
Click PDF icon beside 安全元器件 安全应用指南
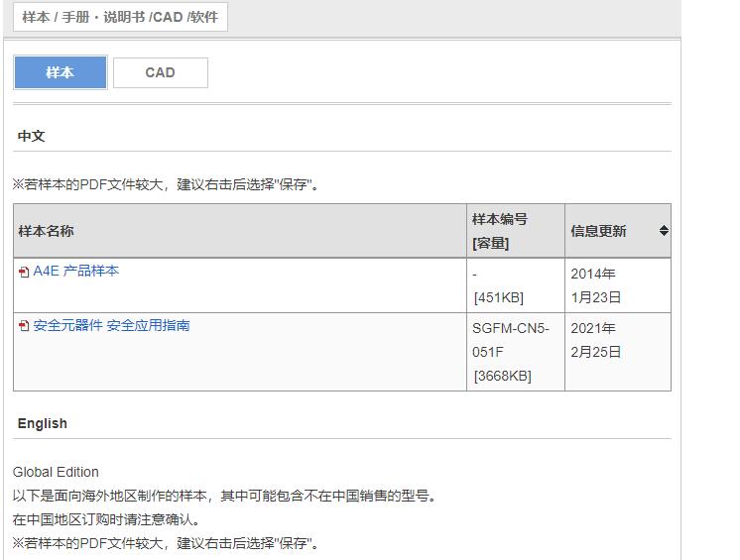pyautogui.click(x=24, y=326)
